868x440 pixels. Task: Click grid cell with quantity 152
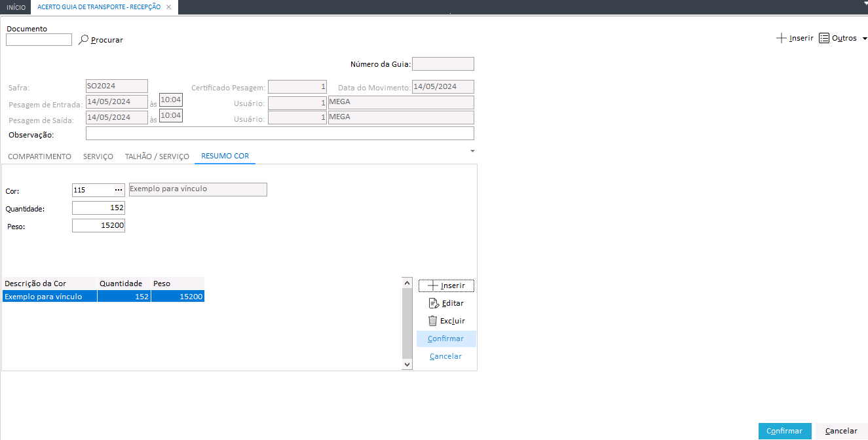click(x=124, y=297)
